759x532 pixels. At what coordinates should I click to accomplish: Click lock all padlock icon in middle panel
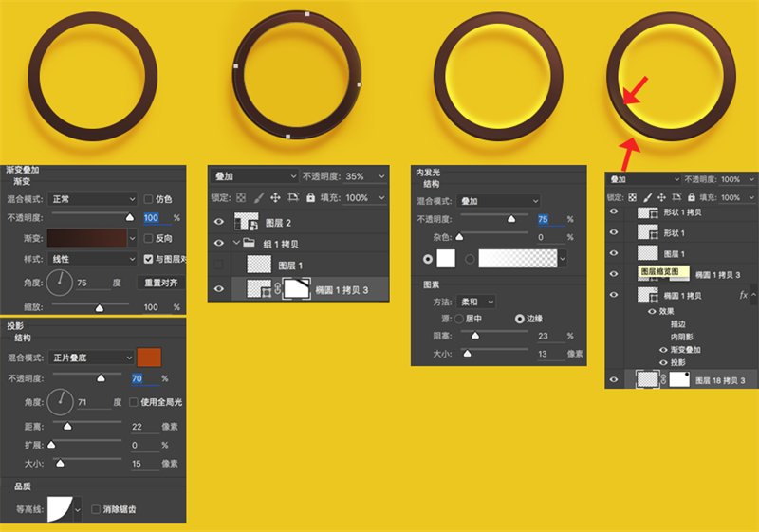311,197
